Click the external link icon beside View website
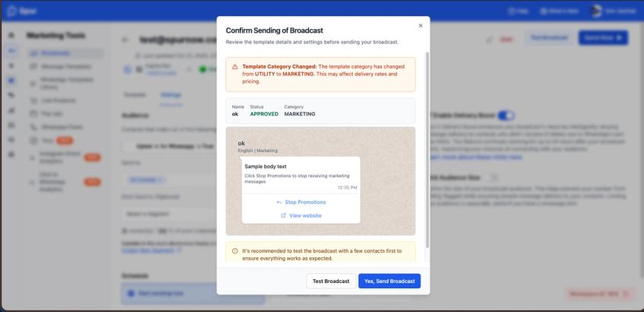This screenshot has height=312, width=644. click(x=283, y=215)
